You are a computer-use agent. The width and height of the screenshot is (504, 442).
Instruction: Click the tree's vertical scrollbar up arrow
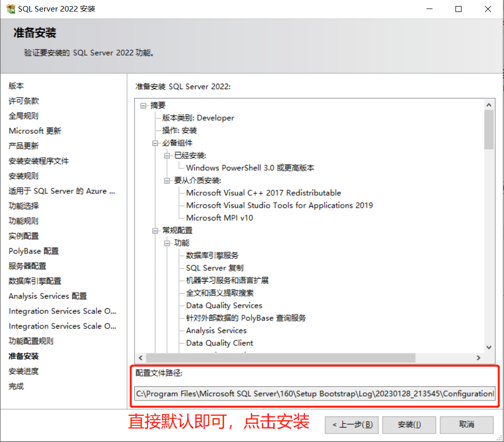pos(489,105)
